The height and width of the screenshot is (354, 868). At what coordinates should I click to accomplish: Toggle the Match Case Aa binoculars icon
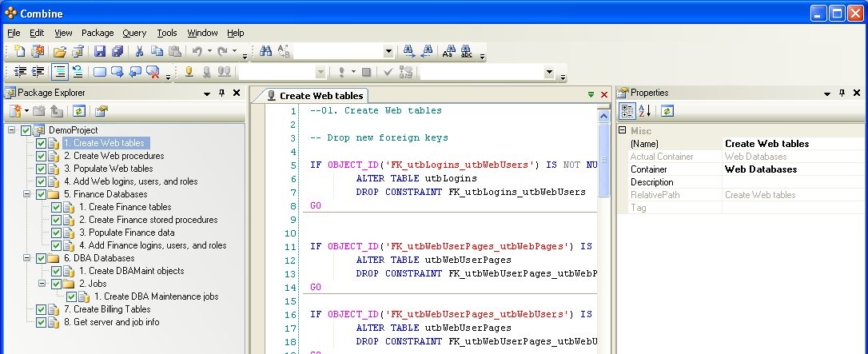449,51
